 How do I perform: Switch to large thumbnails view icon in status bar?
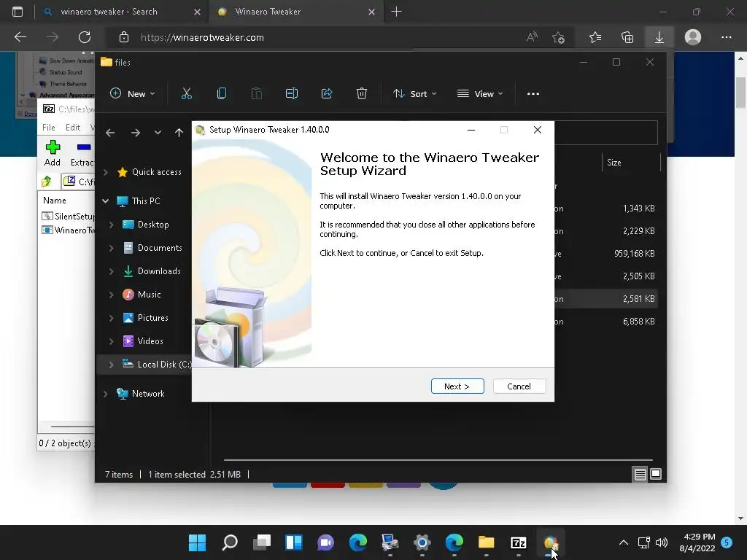pyautogui.click(x=656, y=474)
